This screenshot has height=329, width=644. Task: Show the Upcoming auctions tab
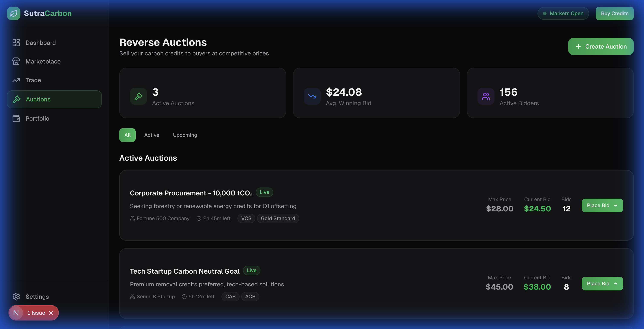(x=185, y=135)
